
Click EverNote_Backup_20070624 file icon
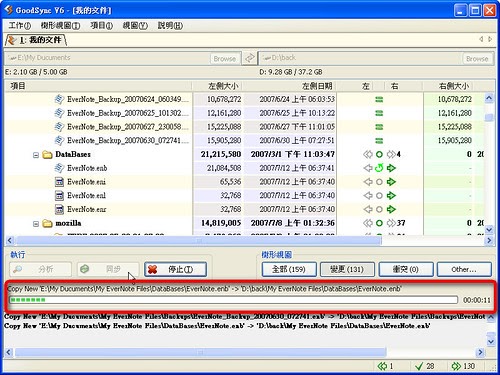pyautogui.click(x=59, y=99)
